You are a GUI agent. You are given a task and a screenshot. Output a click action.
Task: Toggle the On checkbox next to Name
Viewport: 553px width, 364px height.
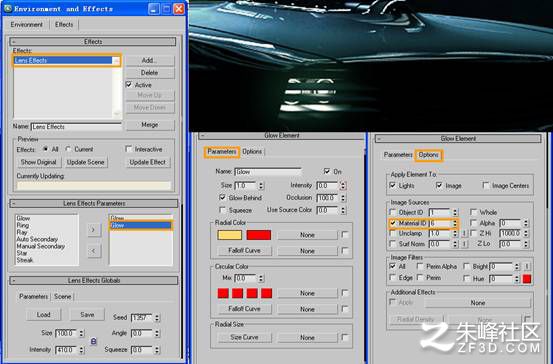(x=327, y=171)
